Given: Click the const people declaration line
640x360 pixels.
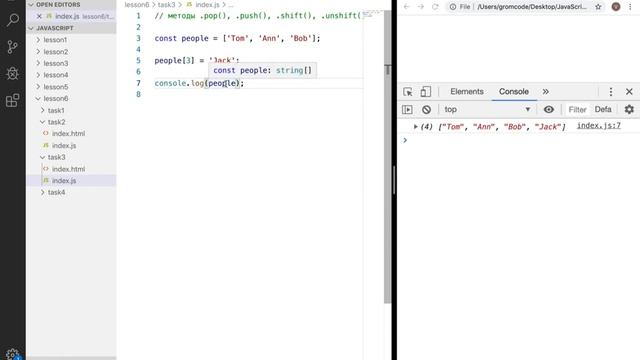Looking at the screenshot, I should tap(237, 38).
